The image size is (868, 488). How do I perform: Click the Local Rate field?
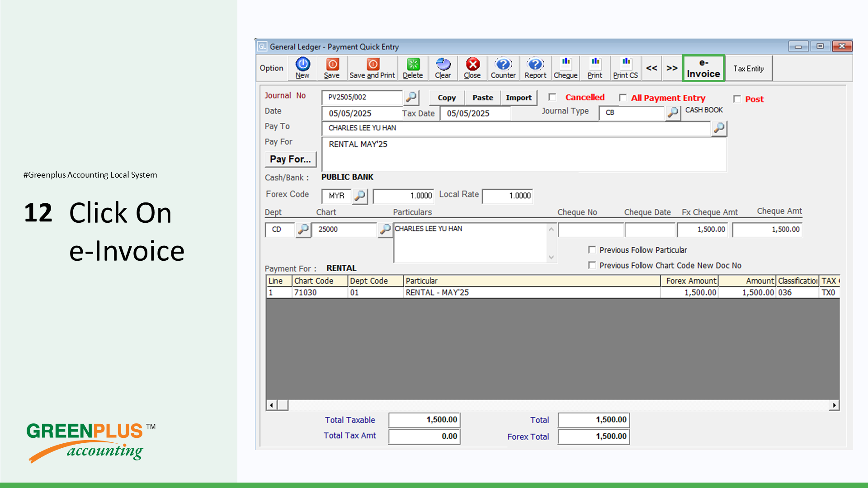coord(508,196)
